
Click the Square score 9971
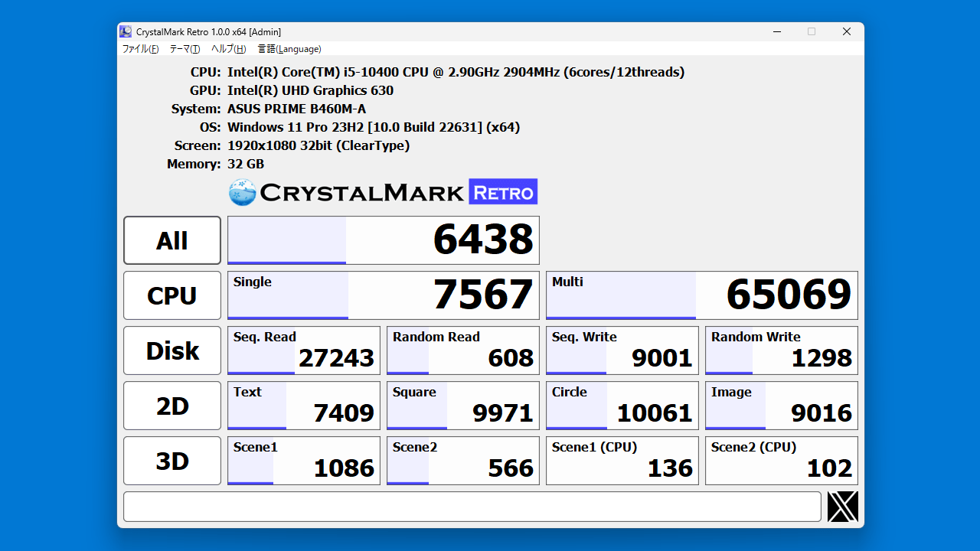click(x=463, y=406)
